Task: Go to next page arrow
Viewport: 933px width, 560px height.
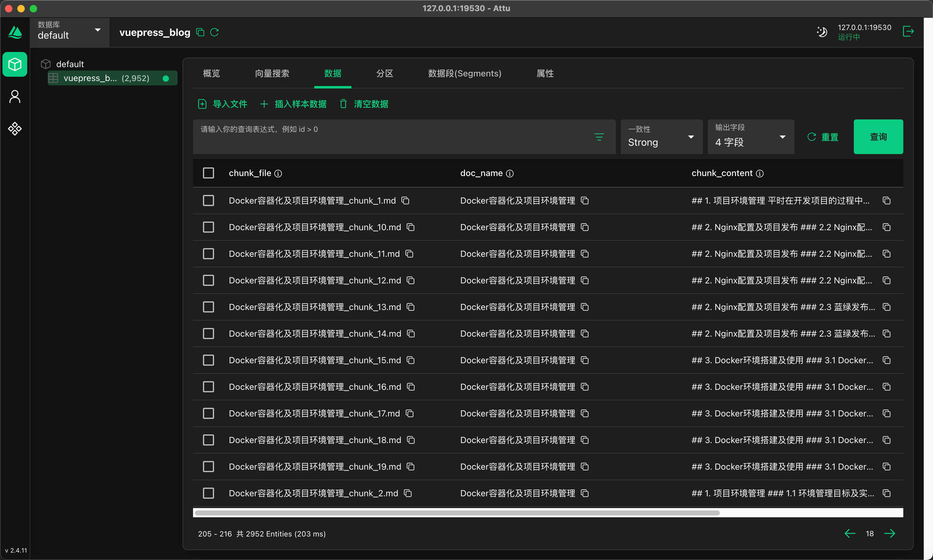Action: (890, 534)
